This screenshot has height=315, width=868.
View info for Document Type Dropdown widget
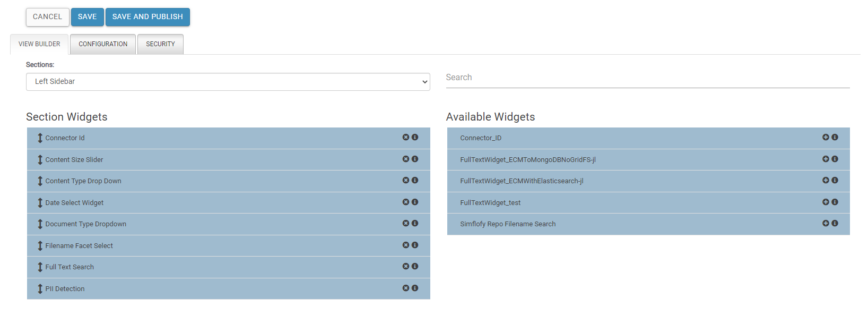415,223
